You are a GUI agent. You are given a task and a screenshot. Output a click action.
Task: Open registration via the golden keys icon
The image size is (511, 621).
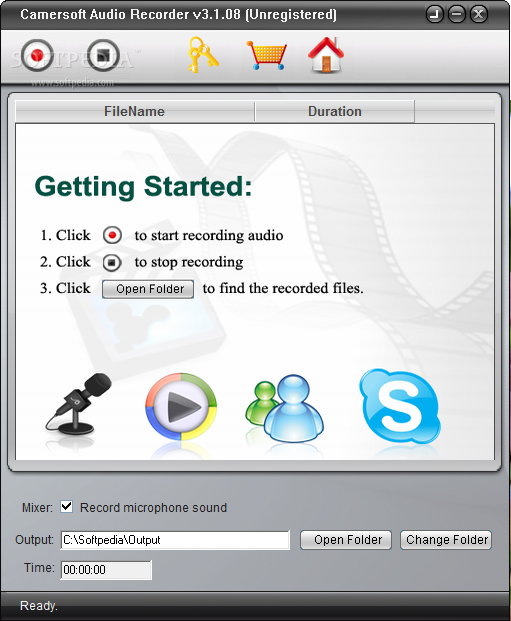(203, 55)
